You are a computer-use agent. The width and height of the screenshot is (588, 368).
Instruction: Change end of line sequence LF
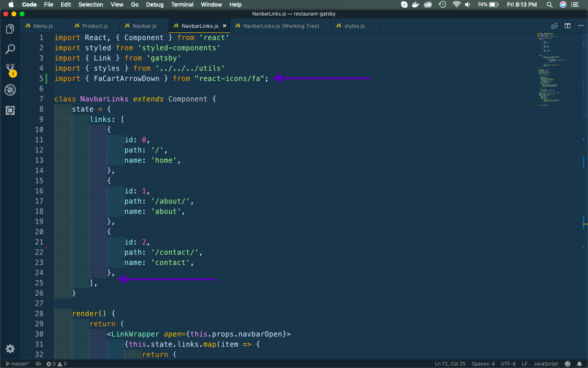[x=525, y=364]
